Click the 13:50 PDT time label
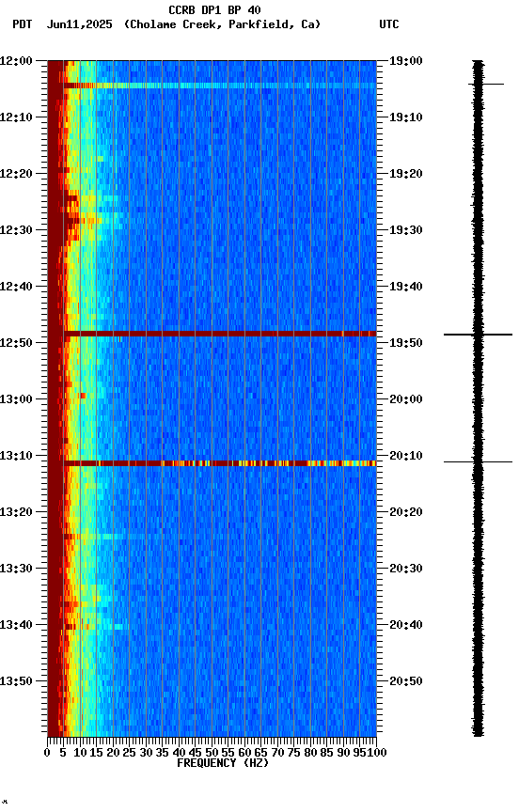The width and height of the screenshot is (519, 812). click(16, 681)
